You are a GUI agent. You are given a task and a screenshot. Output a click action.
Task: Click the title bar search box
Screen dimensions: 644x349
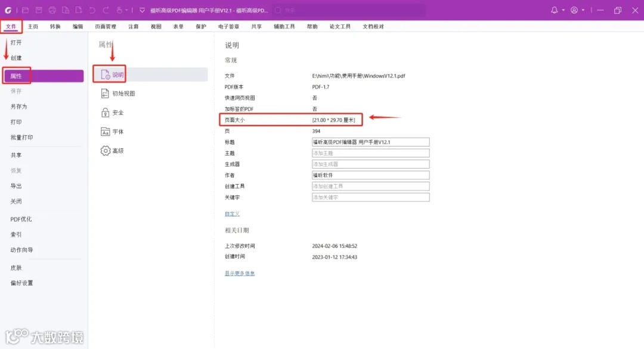coord(349,10)
